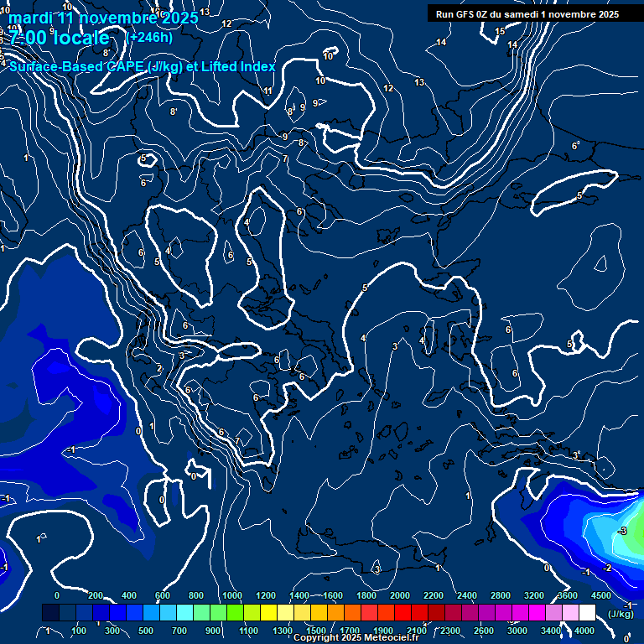644x644 pixels.
Task: Click the '1900' legend value
Action: click(x=382, y=631)
